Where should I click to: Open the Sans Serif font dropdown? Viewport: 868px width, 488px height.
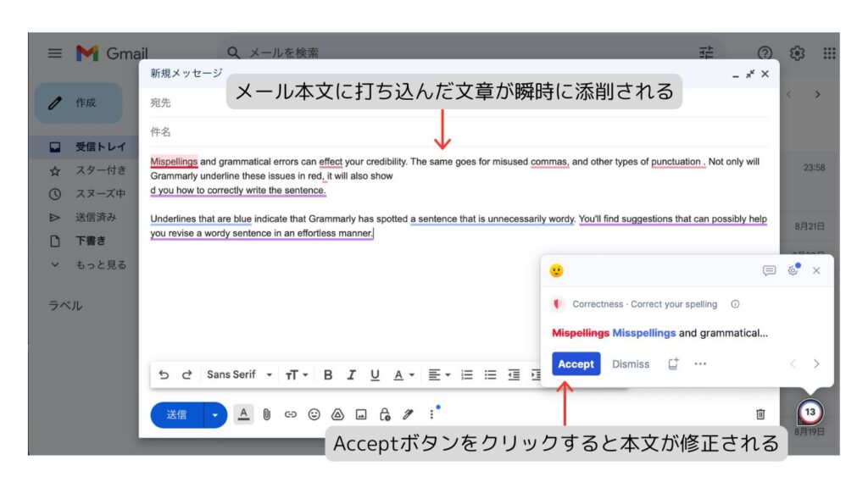tap(239, 374)
